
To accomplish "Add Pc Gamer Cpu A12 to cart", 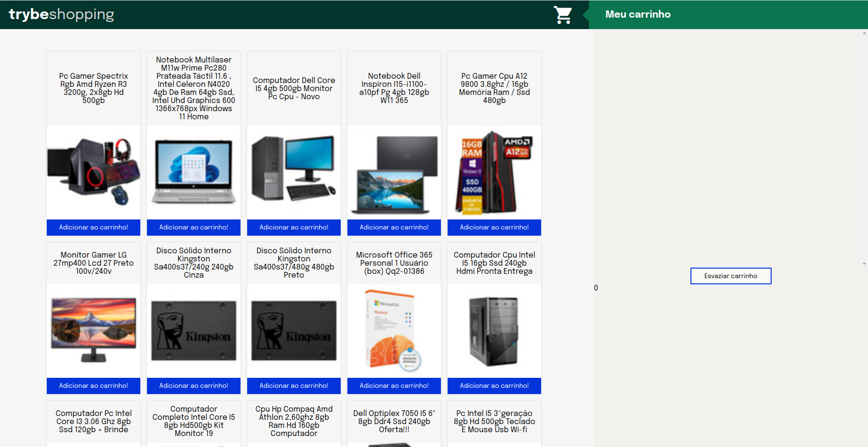I will coord(494,227).
